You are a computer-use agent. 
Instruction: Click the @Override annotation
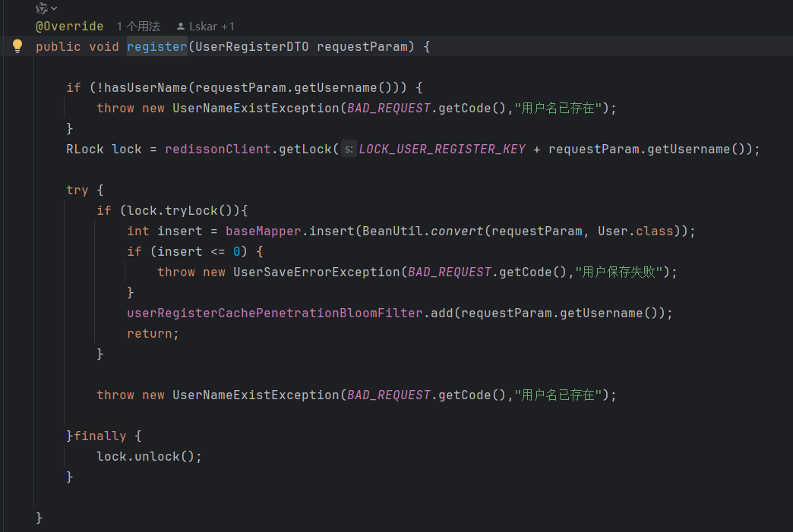pyautogui.click(x=70, y=27)
